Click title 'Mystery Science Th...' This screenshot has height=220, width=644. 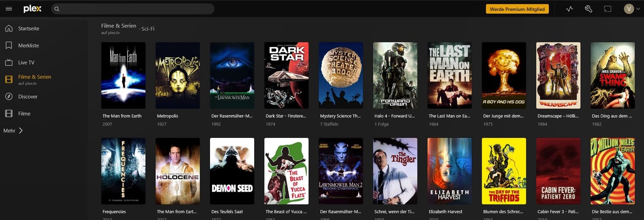pyautogui.click(x=341, y=116)
